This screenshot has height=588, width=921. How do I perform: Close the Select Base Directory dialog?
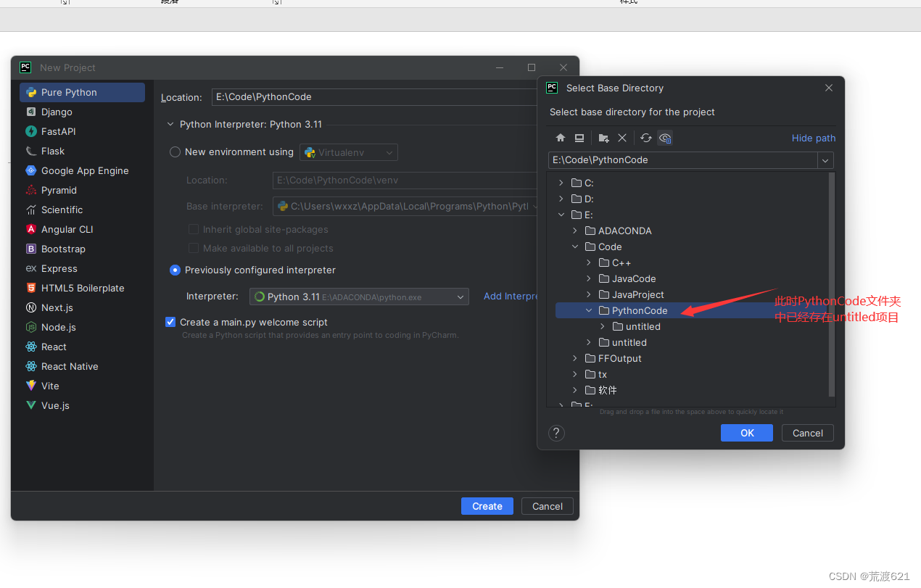(829, 88)
